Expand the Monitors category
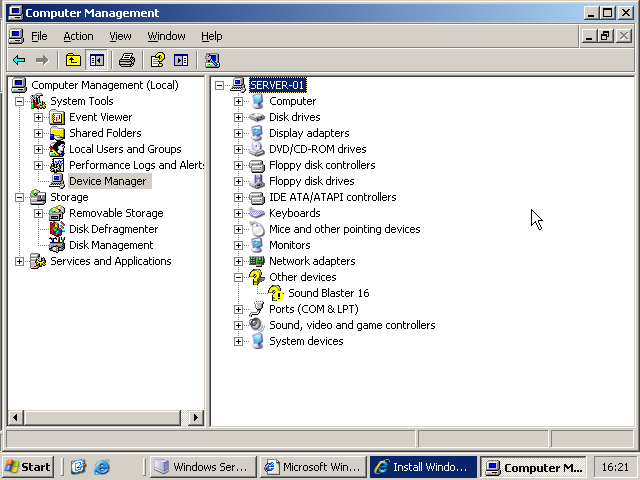This screenshot has height=480, width=640. coord(239,245)
